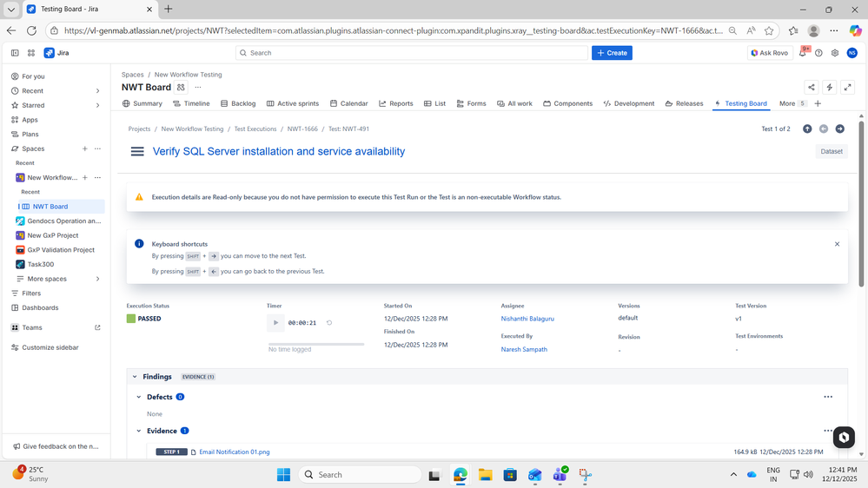Open Naresh Sampath executed-by link

tap(524, 350)
